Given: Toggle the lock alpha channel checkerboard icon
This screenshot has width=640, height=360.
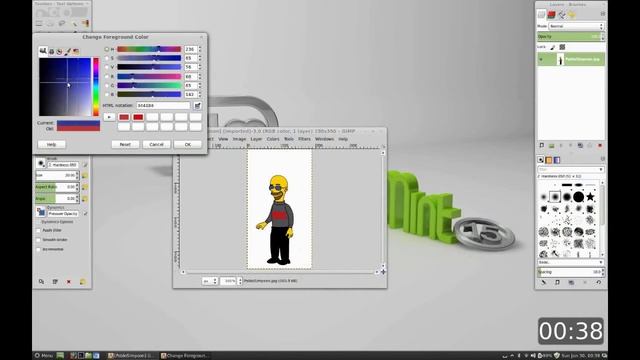Looking at the screenshot, I should coord(562,47).
